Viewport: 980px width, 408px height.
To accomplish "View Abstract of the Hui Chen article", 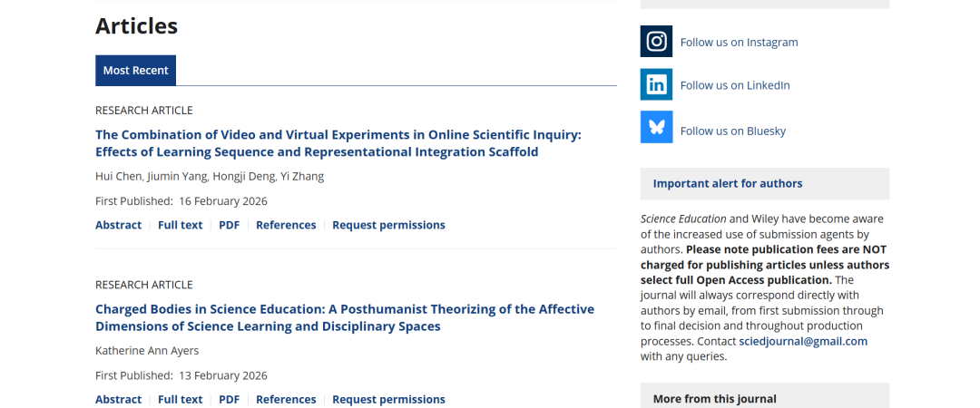I will pos(118,225).
